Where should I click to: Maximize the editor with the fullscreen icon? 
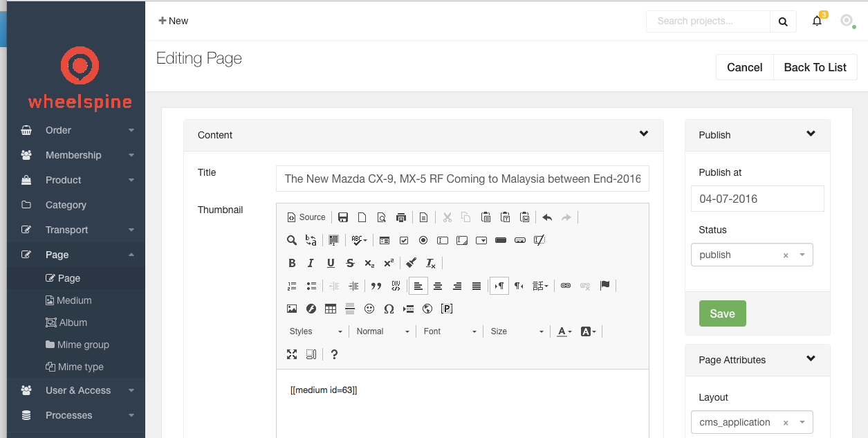tap(292, 354)
